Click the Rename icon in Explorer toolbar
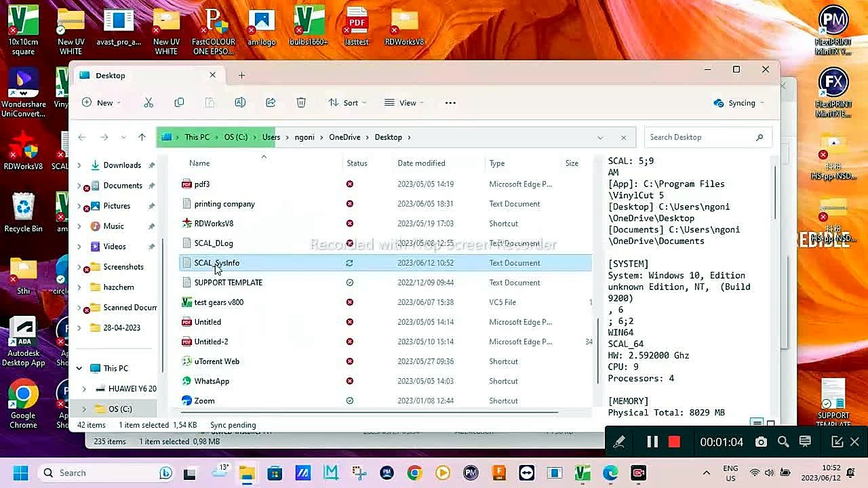Viewport: 868px width, 488px height. coord(240,103)
